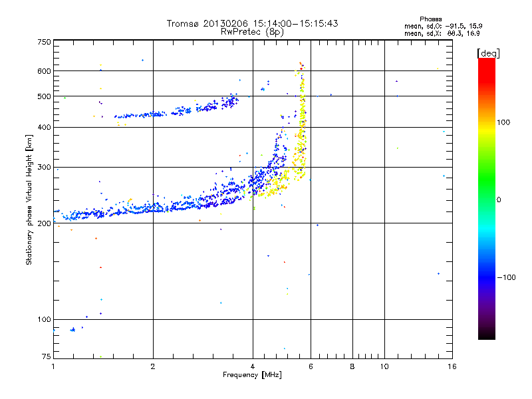Click the x-axis '16' frequency tick label

[452, 366]
